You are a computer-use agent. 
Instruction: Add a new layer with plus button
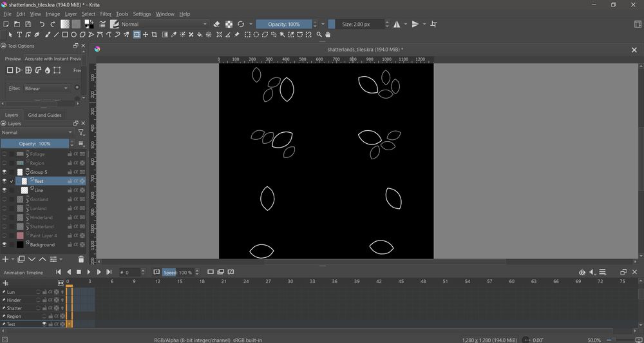coord(5,259)
